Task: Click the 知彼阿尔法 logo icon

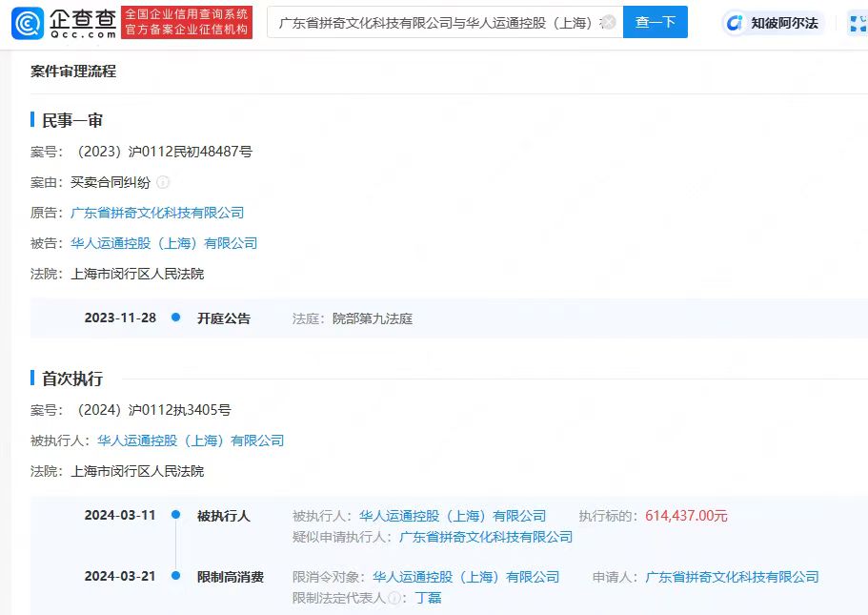Action: coord(735,23)
